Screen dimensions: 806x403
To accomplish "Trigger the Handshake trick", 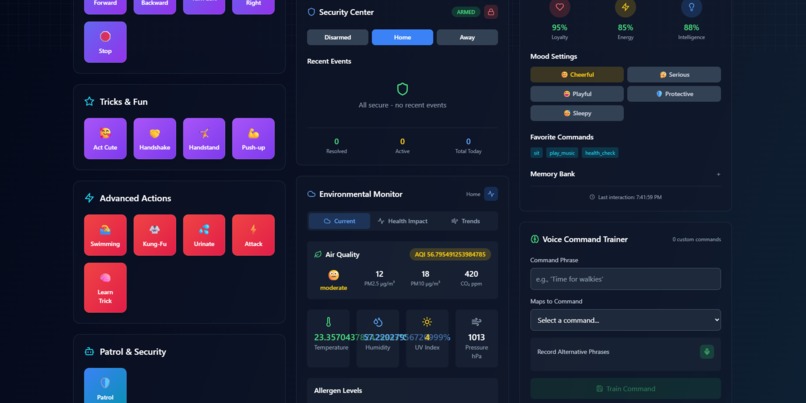I will coord(155,139).
